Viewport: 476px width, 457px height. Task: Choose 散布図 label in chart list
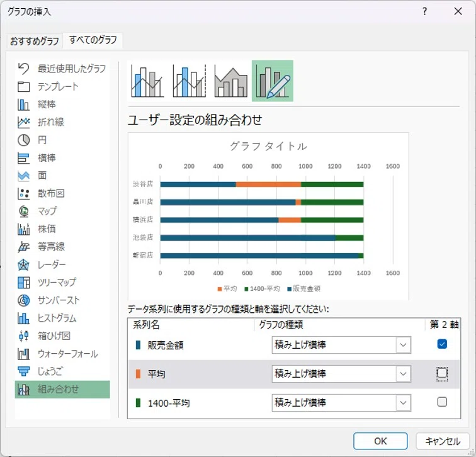[x=51, y=194]
